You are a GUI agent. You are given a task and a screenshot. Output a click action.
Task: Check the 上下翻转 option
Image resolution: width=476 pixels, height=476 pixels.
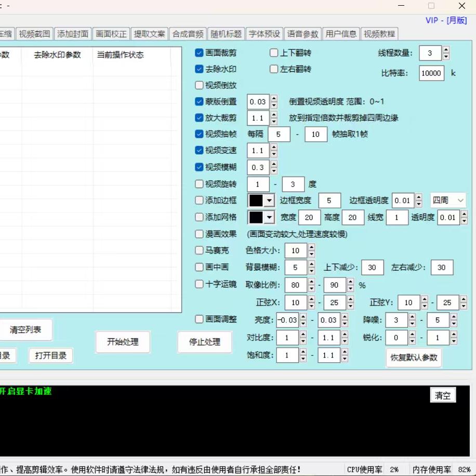tap(273, 53)
